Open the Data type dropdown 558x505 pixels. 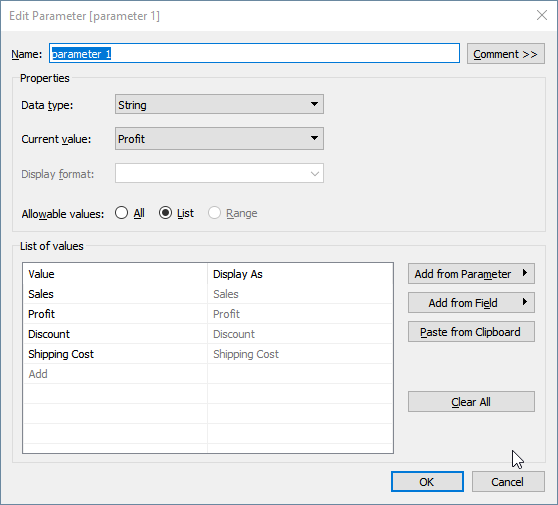coord(219,104)
